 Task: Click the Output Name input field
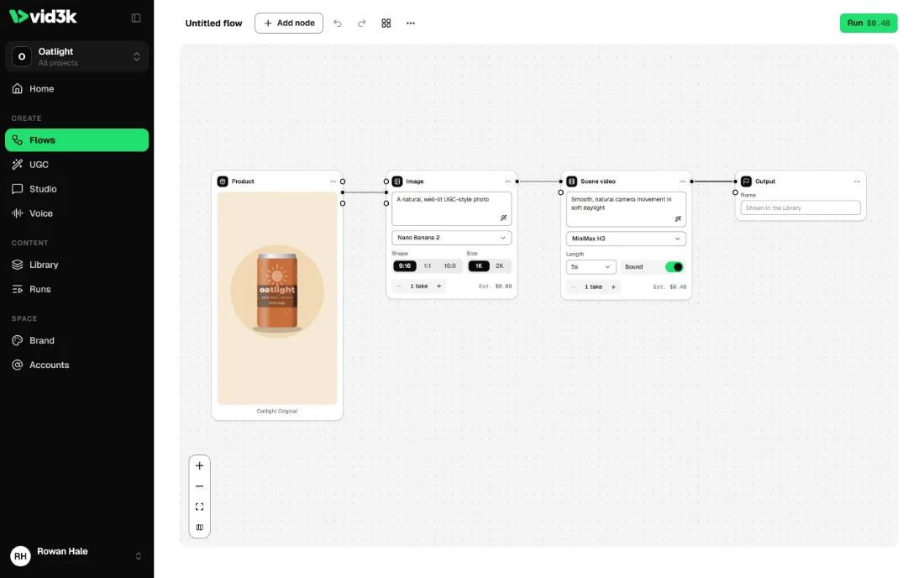[801, 208]
